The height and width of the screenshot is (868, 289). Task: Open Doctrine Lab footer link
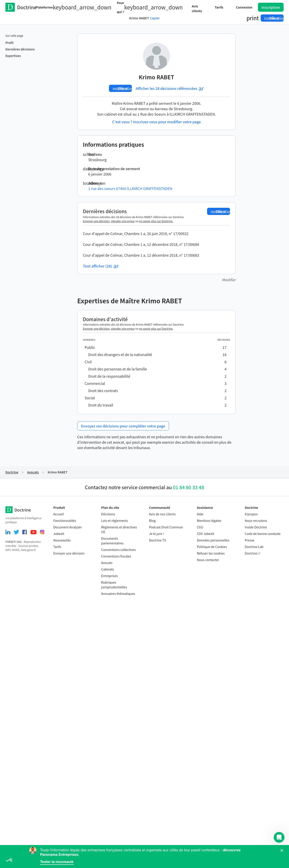click(254, 547)
